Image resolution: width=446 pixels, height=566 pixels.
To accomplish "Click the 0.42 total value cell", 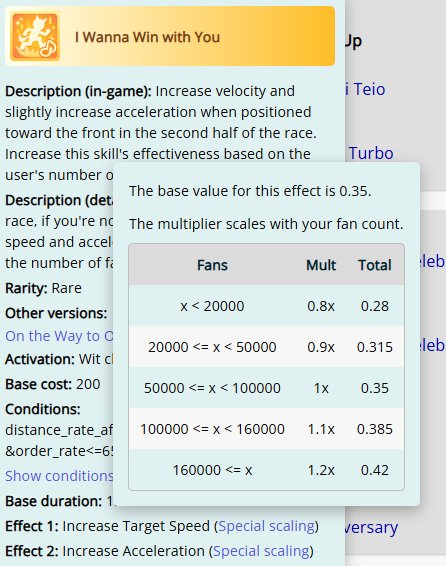I will (375, 470).
